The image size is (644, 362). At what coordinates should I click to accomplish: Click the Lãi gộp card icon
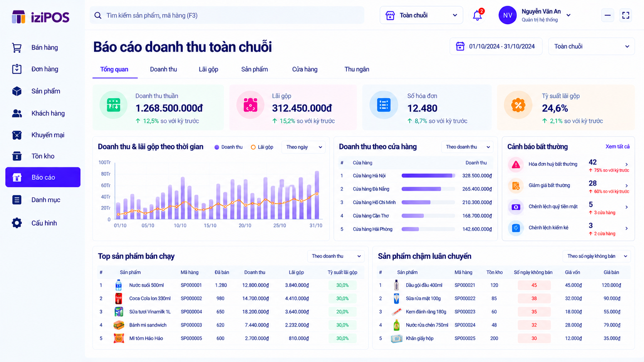250,105
